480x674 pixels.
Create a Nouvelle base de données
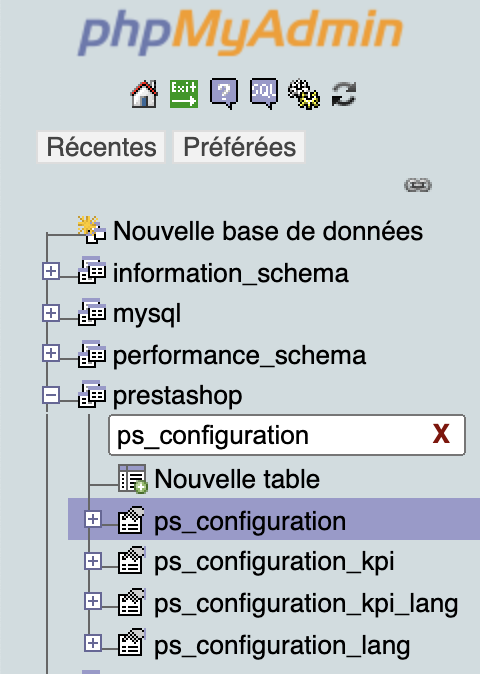click(268, 231)
